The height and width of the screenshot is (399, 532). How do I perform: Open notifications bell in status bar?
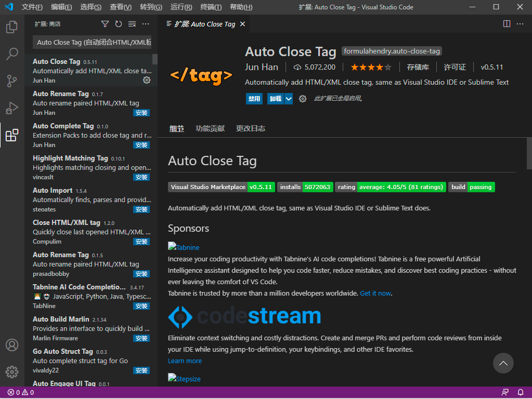[521, 393]
